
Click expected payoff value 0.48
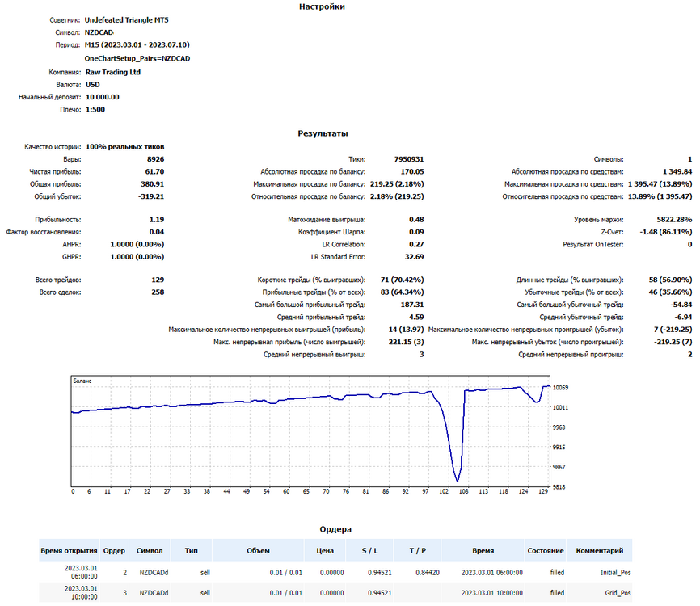416,220
